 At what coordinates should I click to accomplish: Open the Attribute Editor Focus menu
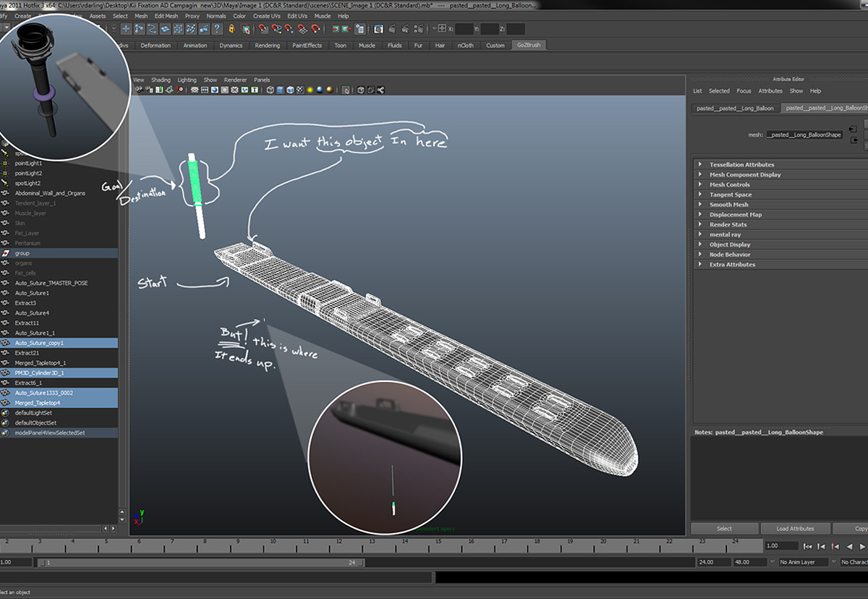tap(744, 91)
